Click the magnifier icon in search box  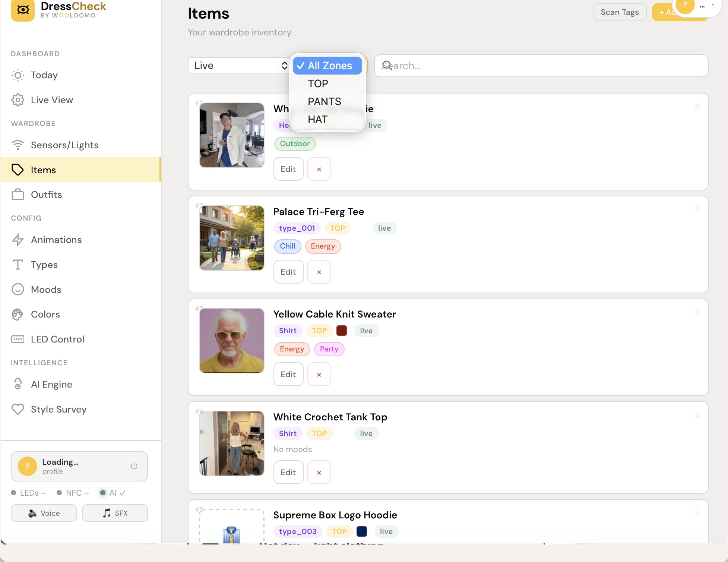(387, 66)
